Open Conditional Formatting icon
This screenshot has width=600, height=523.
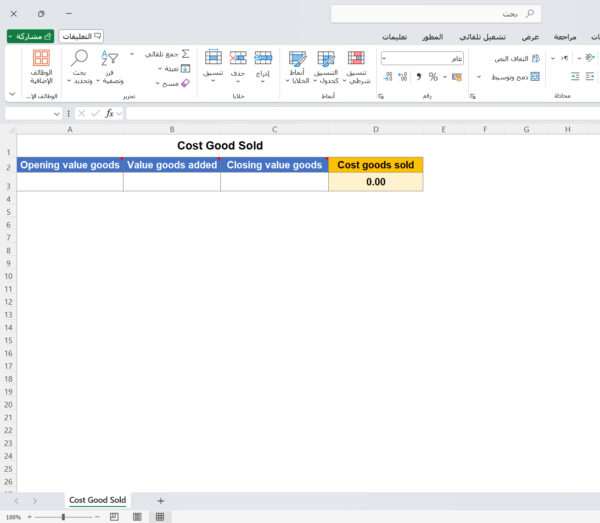tap(356, 59)
